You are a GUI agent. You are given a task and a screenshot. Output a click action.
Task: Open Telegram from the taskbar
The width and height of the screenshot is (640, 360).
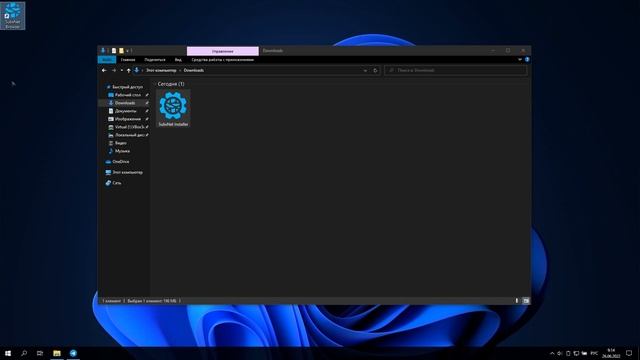tap(73, 353)
